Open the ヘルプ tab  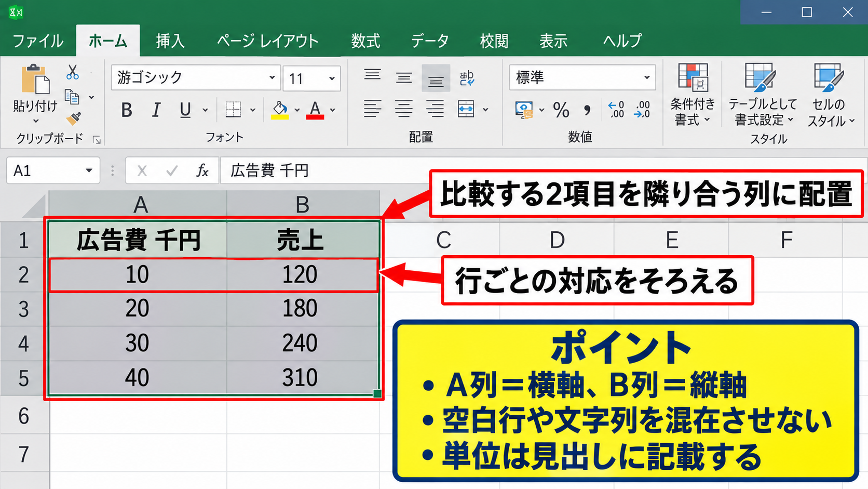point(622,41)
